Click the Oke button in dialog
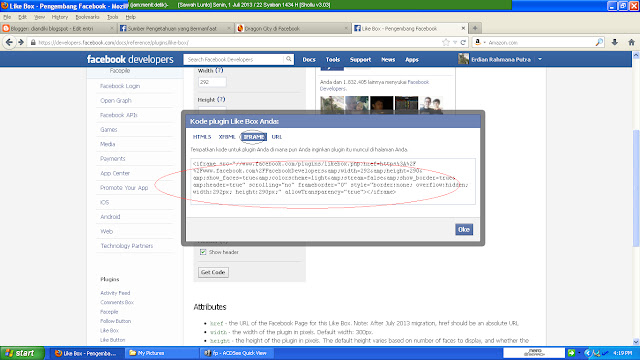The width and height of the screenshot is (640, 360). point(464,229)
